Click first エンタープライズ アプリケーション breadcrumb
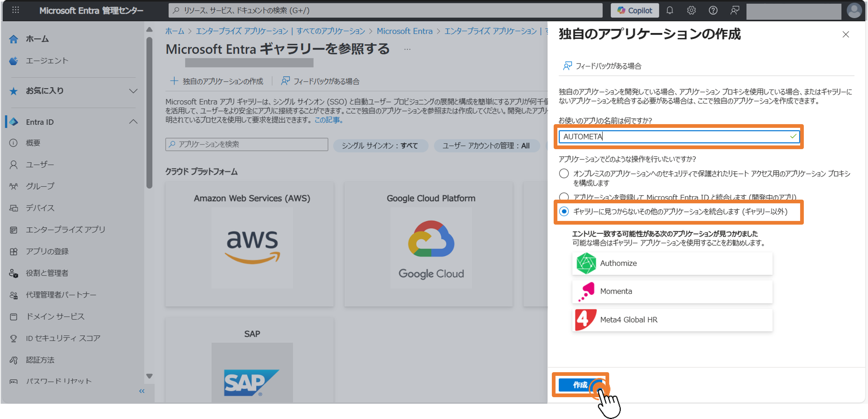 [242, 31]
